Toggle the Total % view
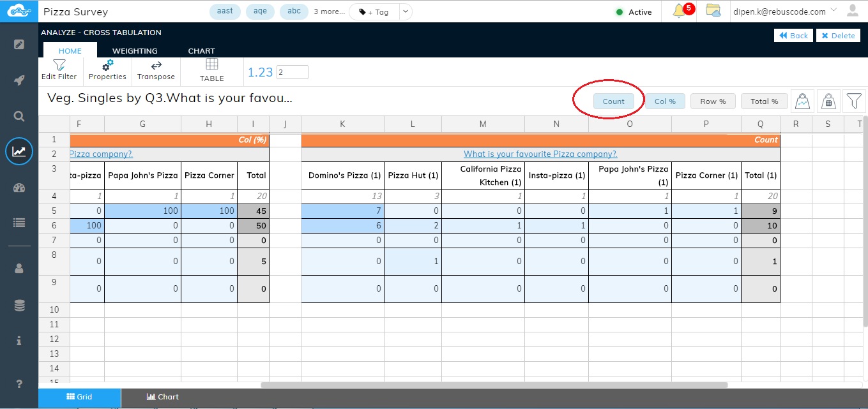This screenshot has height=409, width=868. 764,101
